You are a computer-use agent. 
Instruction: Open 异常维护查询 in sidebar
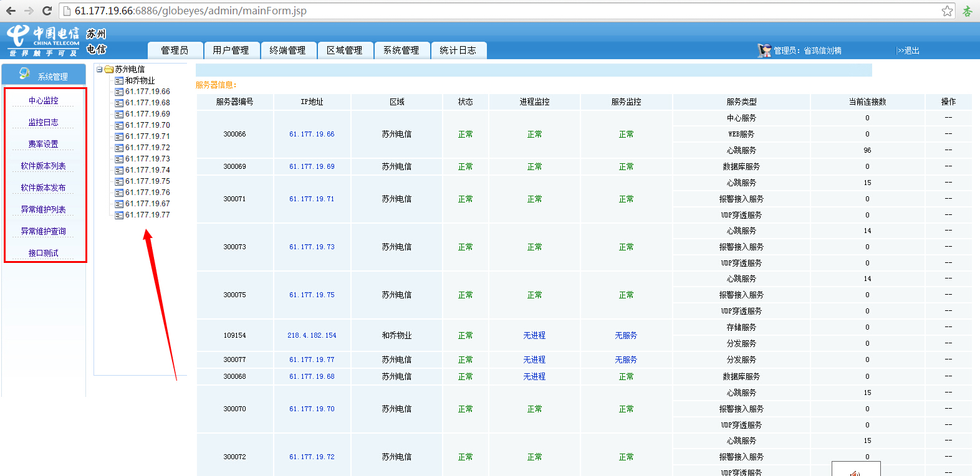(x=43, y=231)
